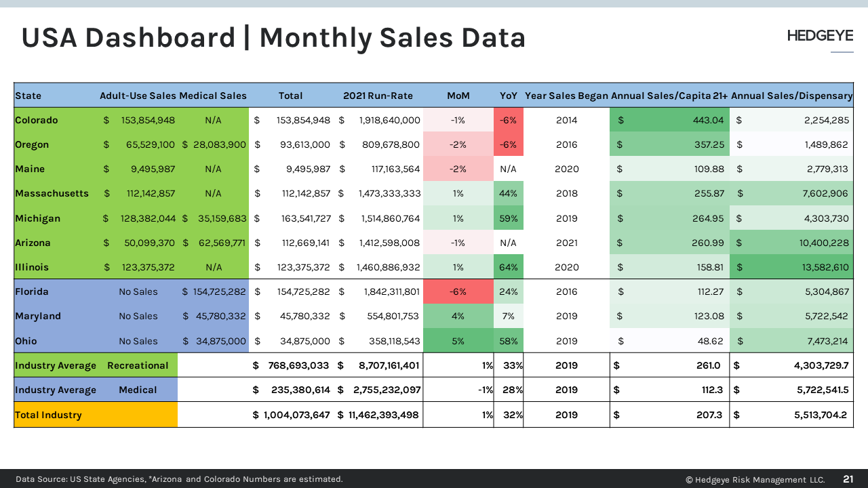This screenshot has width=868, height=488.
Task: Click the Industry Average Medical row
Action: (x=95, y=390)
